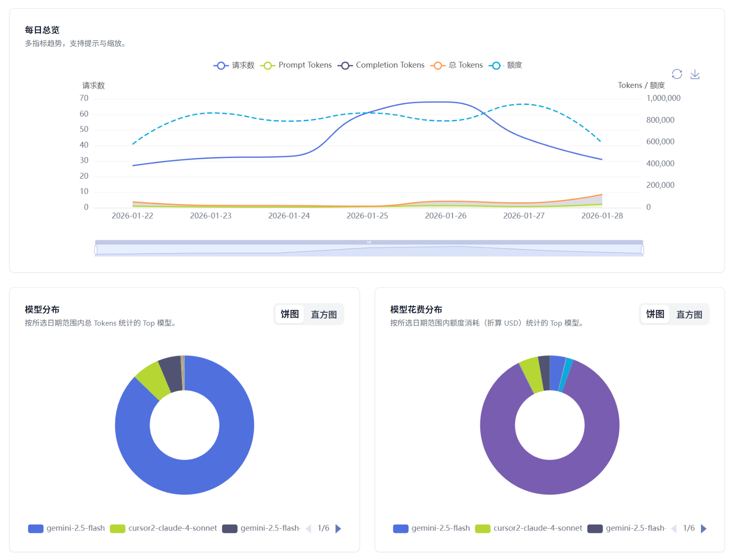This screenshot has height=560, width=736.
Task: Click the left handle of zoom slider
Action: click(x=96, y=250)
